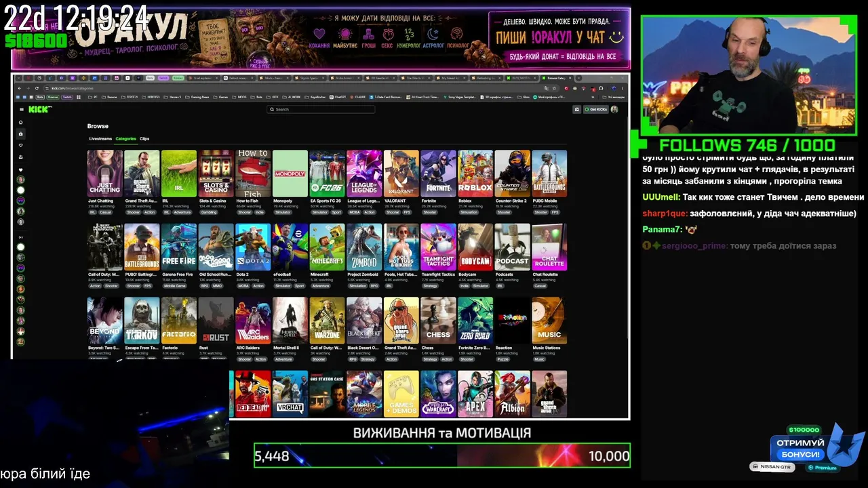Screen dimensions: 868x488
Task: Open the Red Dead Redemption thumbnail
Action: click(x=253, y=394)
